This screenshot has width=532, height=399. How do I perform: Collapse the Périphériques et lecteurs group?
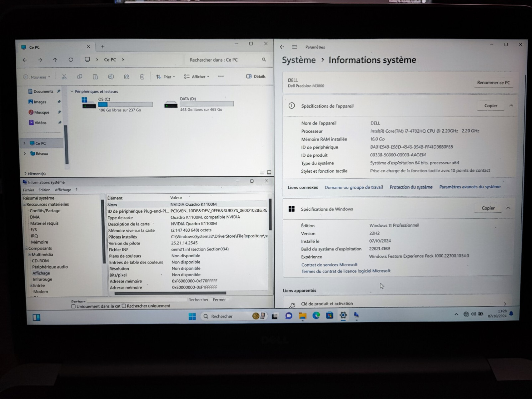coord(72,92)
